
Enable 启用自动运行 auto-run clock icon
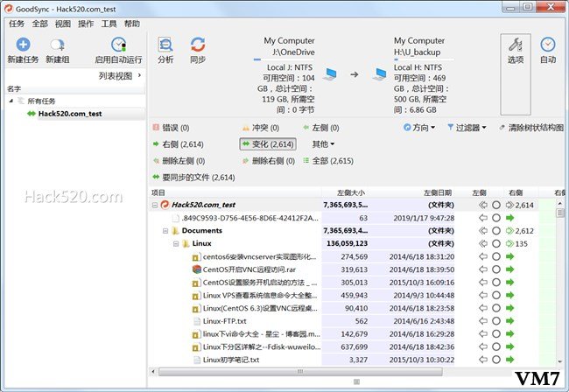click(x=118, y=45)
